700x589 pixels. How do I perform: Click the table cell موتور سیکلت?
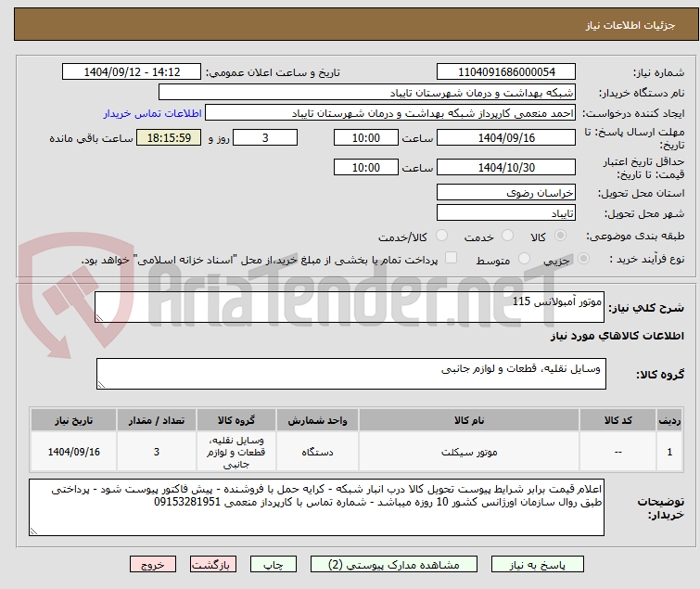[x=469, y=452]
